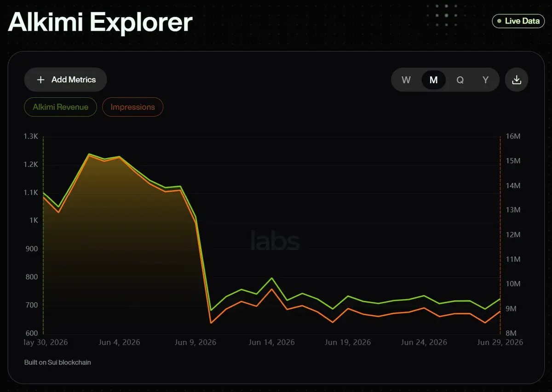Click the Jun 24, 2026 date label
Screen dimensions: 552x392
coord(424,342)
